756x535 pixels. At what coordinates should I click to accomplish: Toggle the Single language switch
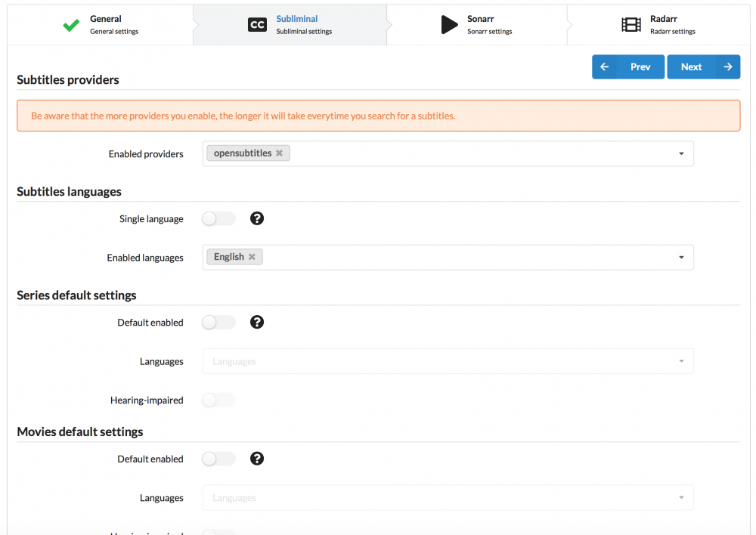218,219
